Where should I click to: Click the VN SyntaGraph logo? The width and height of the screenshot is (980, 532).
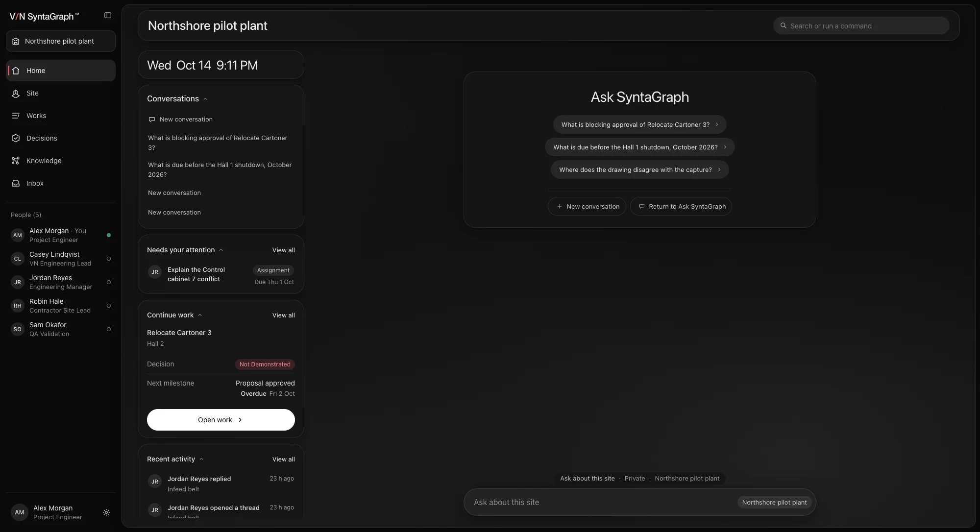coord(44,16)
